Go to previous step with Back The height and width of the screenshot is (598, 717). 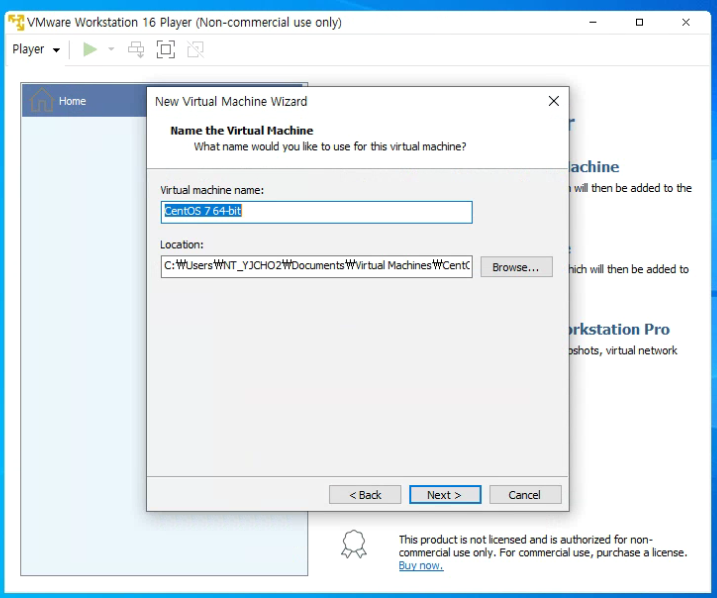click(365, 495)
